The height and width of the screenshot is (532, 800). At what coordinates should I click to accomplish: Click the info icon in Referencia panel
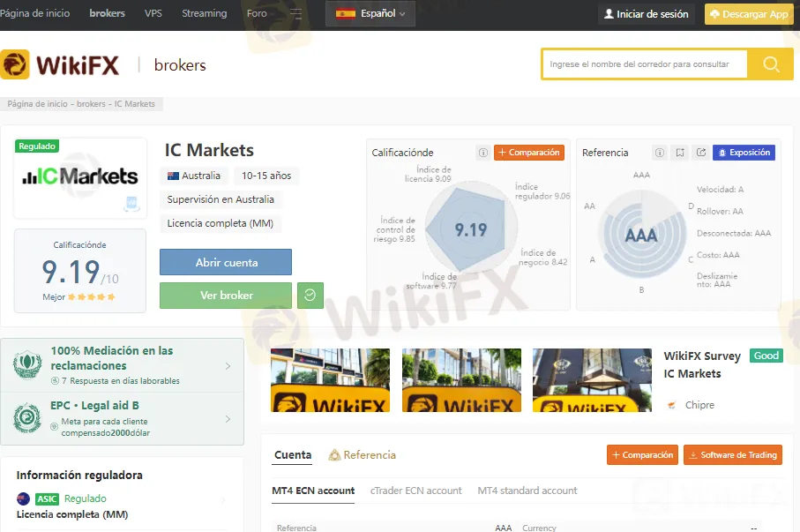tap(659, 153)
